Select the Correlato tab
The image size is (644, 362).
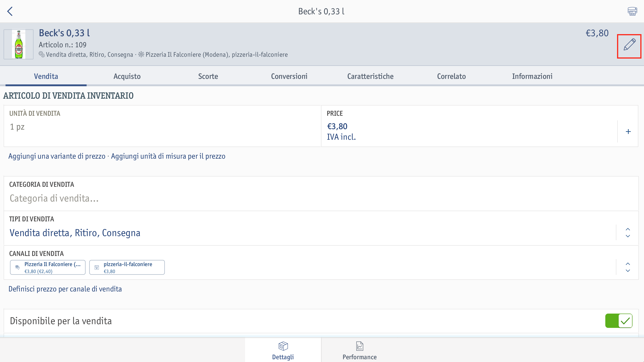point(451,76)
